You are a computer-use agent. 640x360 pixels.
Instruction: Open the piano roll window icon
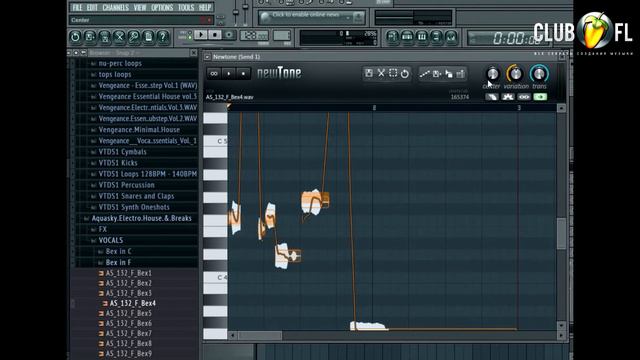pos(422,37)
